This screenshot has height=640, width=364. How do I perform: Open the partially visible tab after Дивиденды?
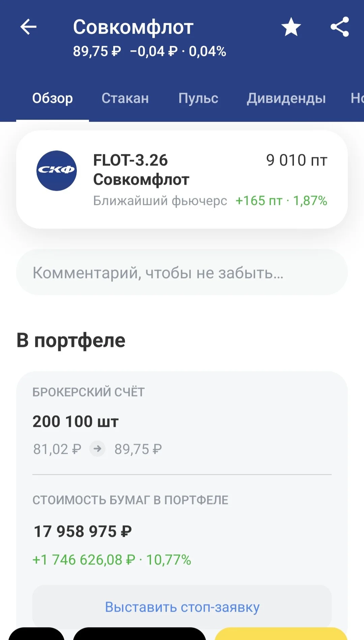(x=357, y=98)
